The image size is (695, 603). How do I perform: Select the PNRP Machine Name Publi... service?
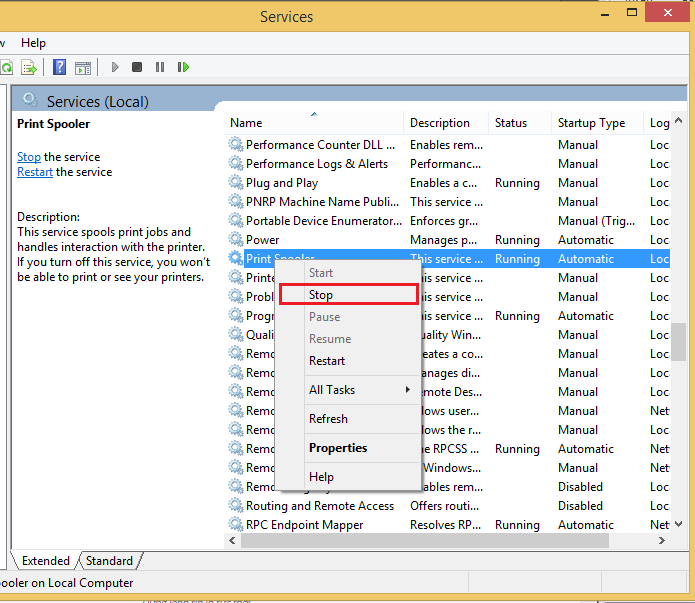[x=448, y=202]
